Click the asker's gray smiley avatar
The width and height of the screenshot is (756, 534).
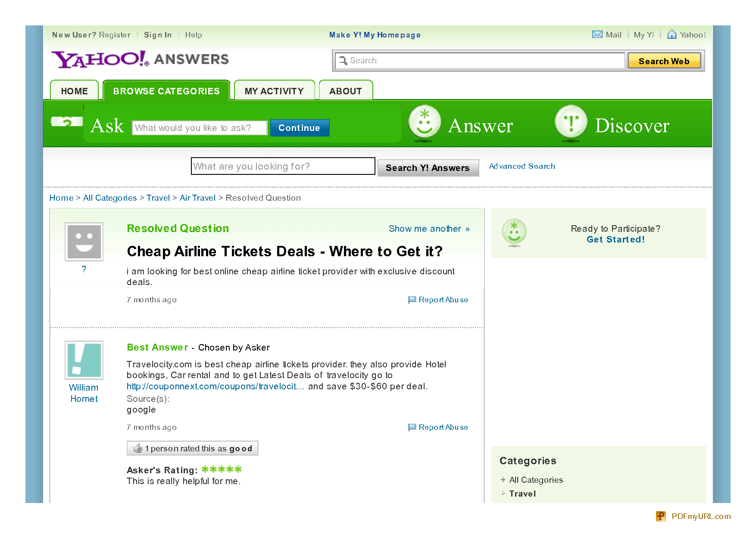coord(84,242)
